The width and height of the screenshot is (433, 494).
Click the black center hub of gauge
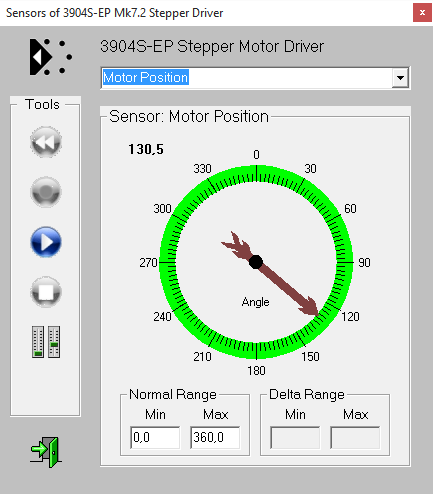click(256, 262)
